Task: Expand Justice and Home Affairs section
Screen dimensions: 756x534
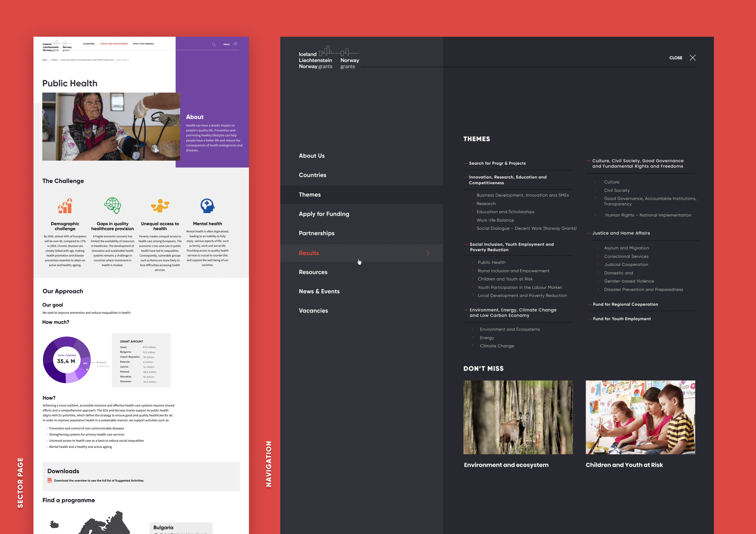Action: pyautogui.click(x=621, y=233)
